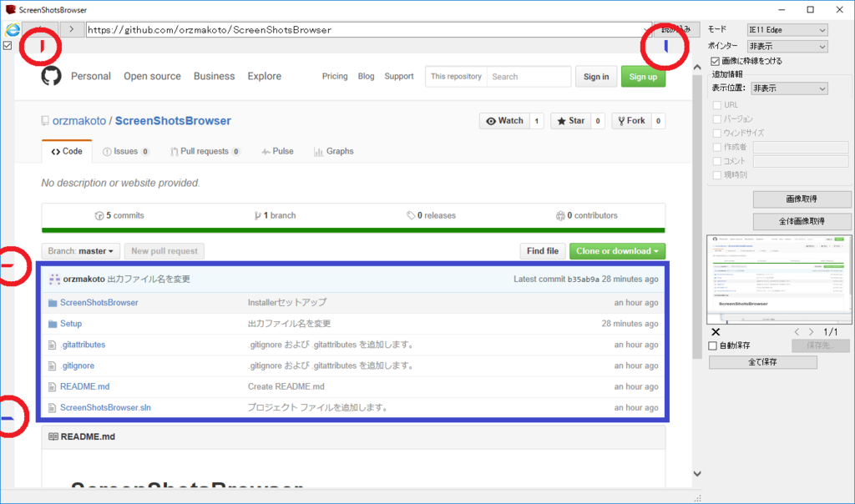This screenshot has height=504, width=855.
Task: Switch to the Graphs tab
Action: click(x=334, y=152)
